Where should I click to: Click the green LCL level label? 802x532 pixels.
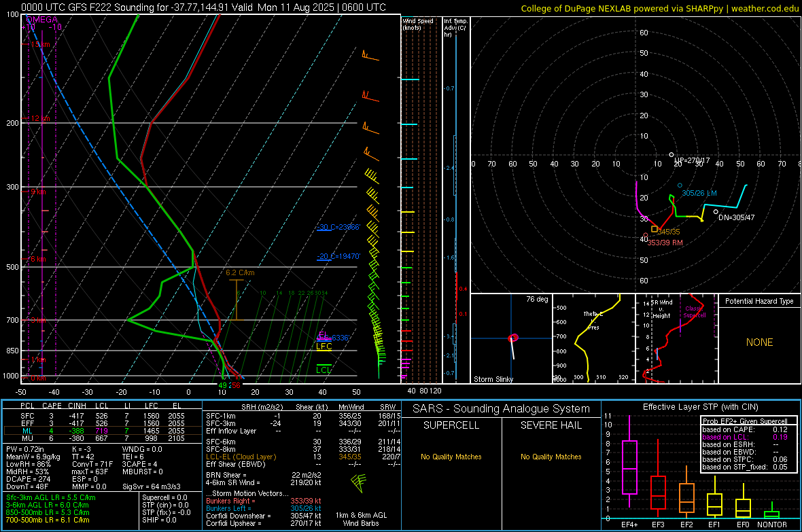[x=324, y=370]
